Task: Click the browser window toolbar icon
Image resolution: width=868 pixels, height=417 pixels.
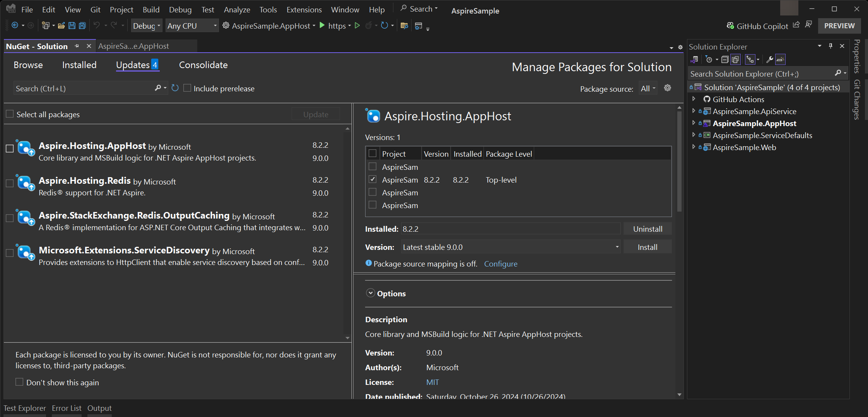Action: [418, 26]
